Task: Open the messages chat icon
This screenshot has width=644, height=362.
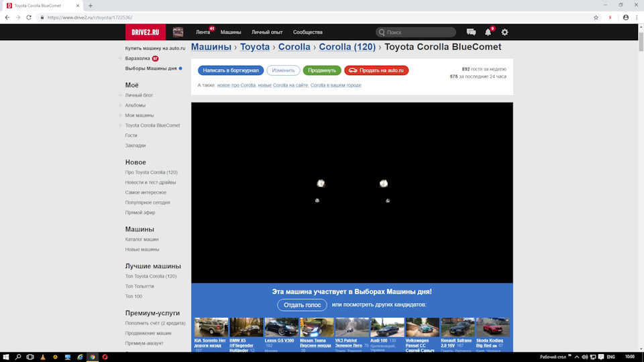Action: pyautogui.click(x=471, y=32)
